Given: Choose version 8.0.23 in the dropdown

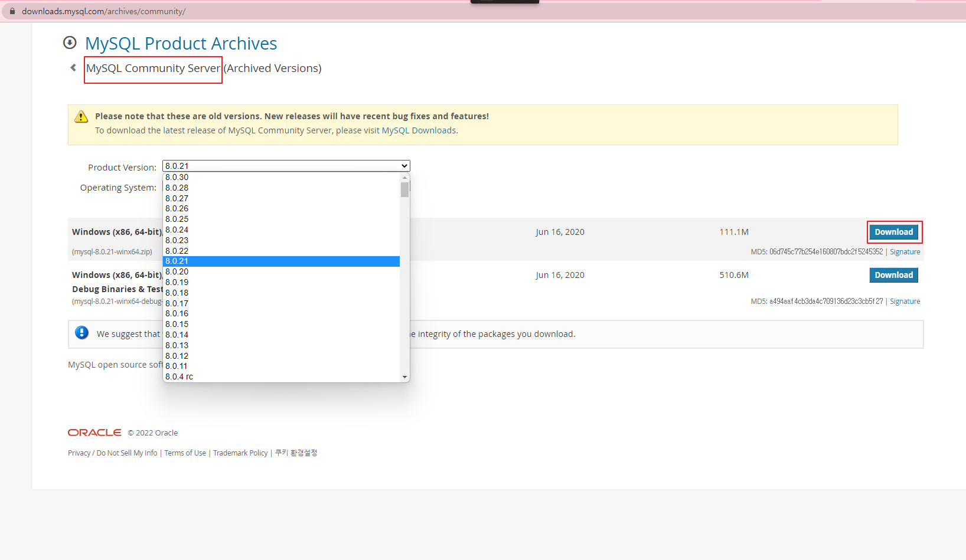Looking at the screenshot, I should [x=281, y=240].
